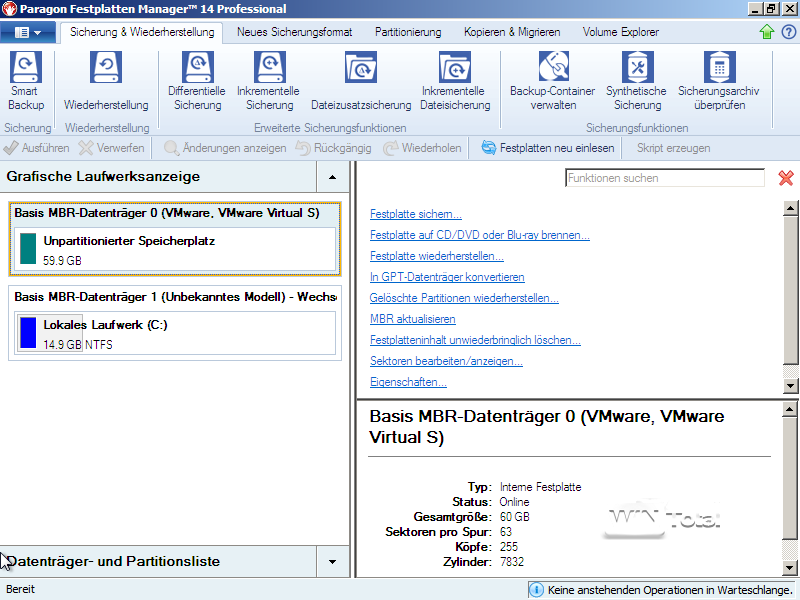Image resolution: width=800 pixels, height=600 pixels.
Task: Click Festplatteninhalt unwiederbringlich löschen... link
Action: [x=475, y=340]
